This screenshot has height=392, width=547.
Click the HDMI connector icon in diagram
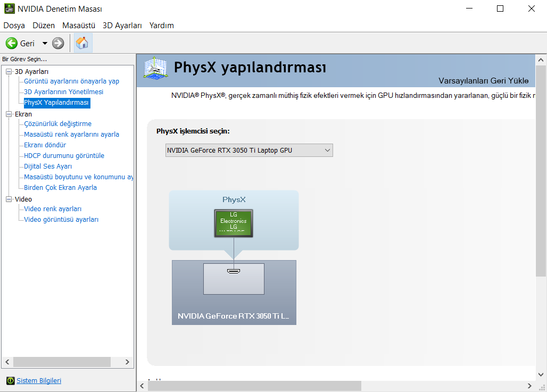click(234, 271)
